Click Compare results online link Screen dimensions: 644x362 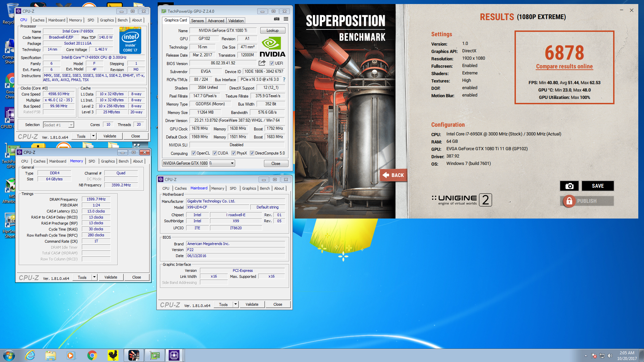564,66
